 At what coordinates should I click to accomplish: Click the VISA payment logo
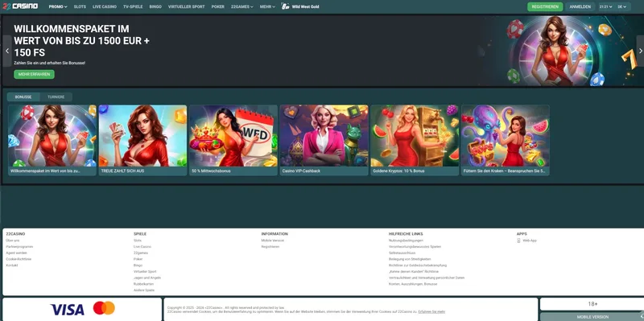[x=68, y=309]
